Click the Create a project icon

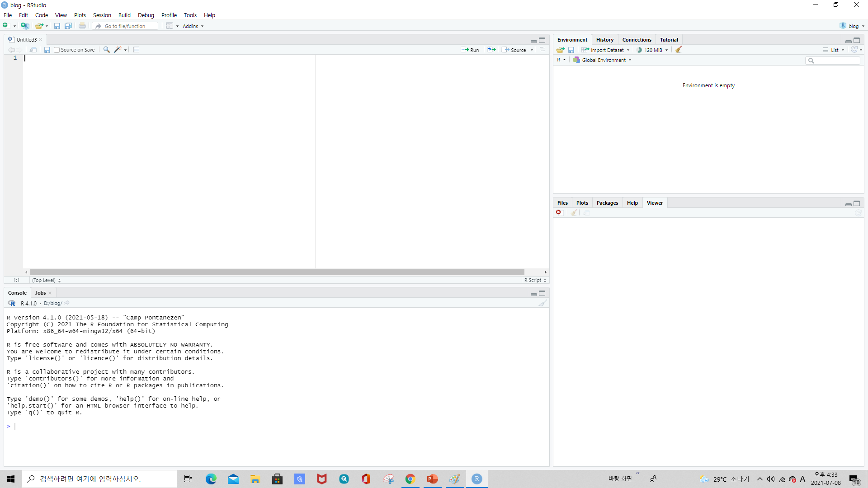(x=25, y=26)
